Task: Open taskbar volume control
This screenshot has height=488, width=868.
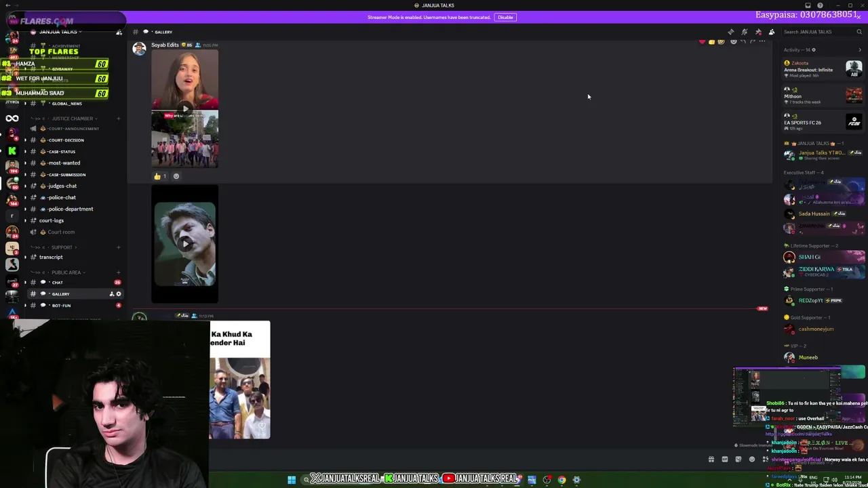Action: (835, 479)
